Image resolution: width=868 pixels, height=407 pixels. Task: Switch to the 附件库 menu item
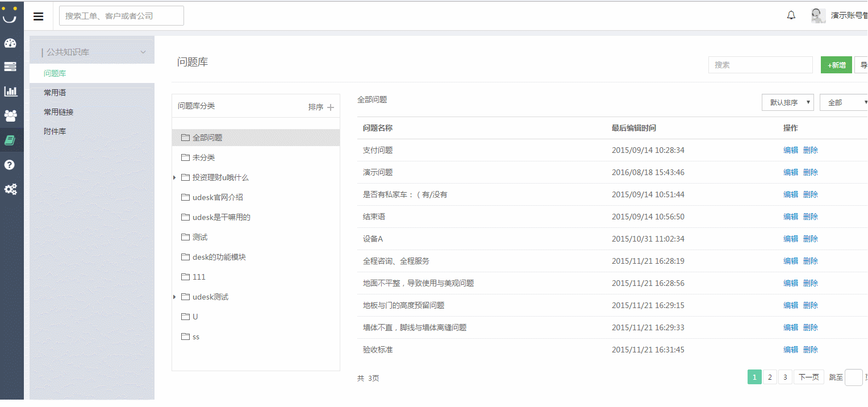coord(55,131)
